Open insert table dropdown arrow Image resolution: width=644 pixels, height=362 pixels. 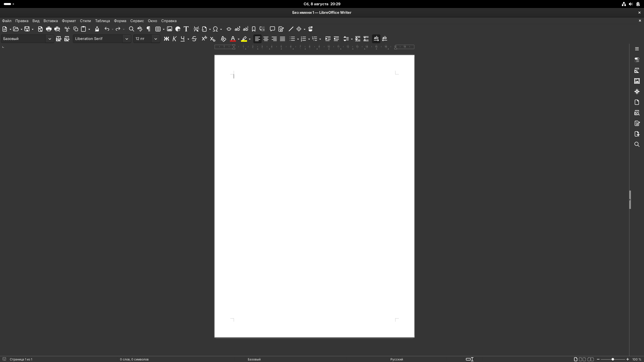coord(164,29)
